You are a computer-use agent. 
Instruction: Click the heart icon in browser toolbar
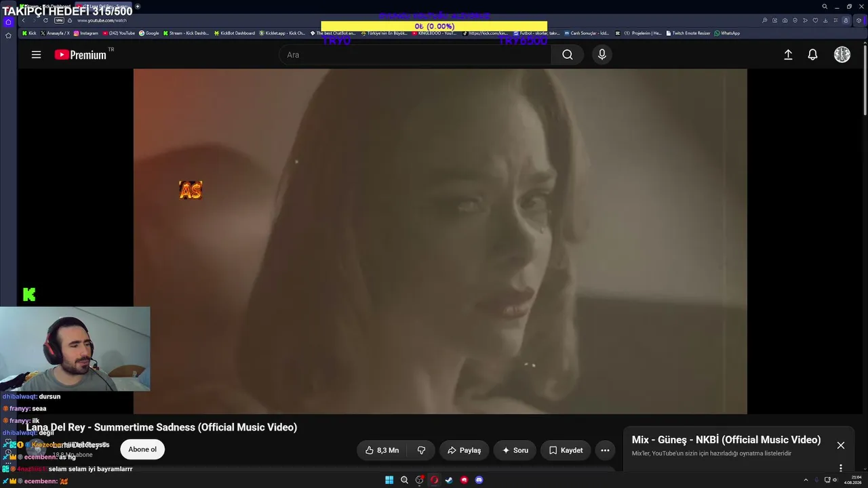pos(815,20)
